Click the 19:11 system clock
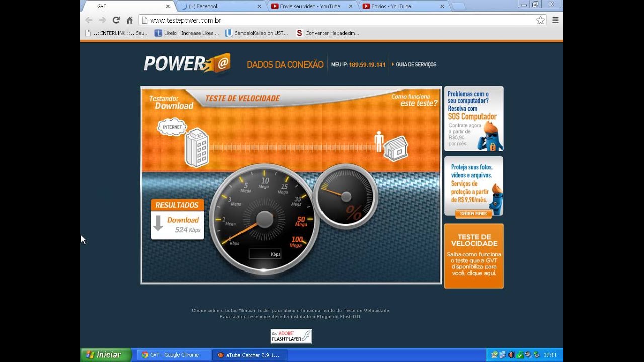Viewport: 644px width, 362px height. tap(550, 355)
